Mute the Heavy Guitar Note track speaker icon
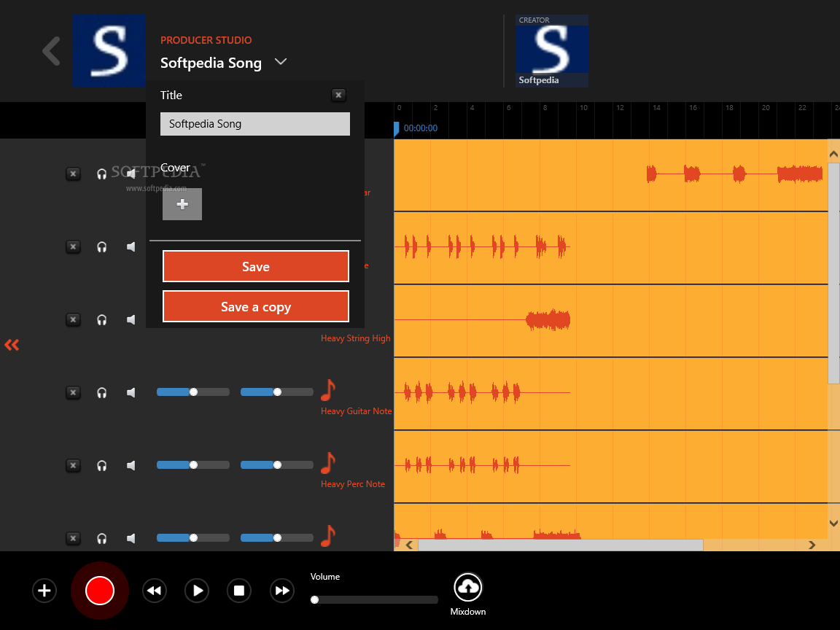 tap(131, 392)
